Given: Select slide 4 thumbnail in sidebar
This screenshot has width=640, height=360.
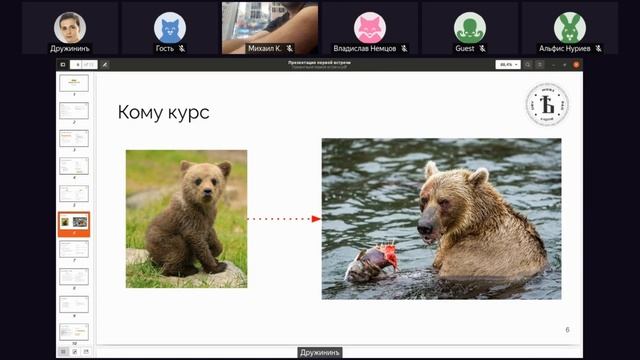Looking at the screenshot, I should click(x=74, y=166).
